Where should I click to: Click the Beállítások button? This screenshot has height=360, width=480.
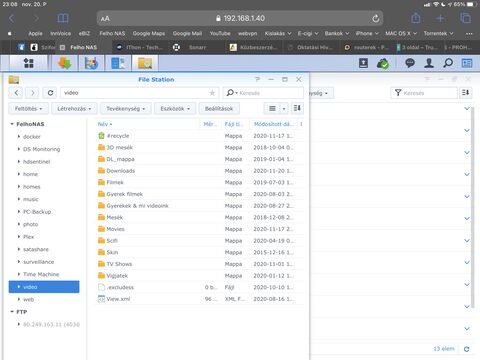[219, 109]
